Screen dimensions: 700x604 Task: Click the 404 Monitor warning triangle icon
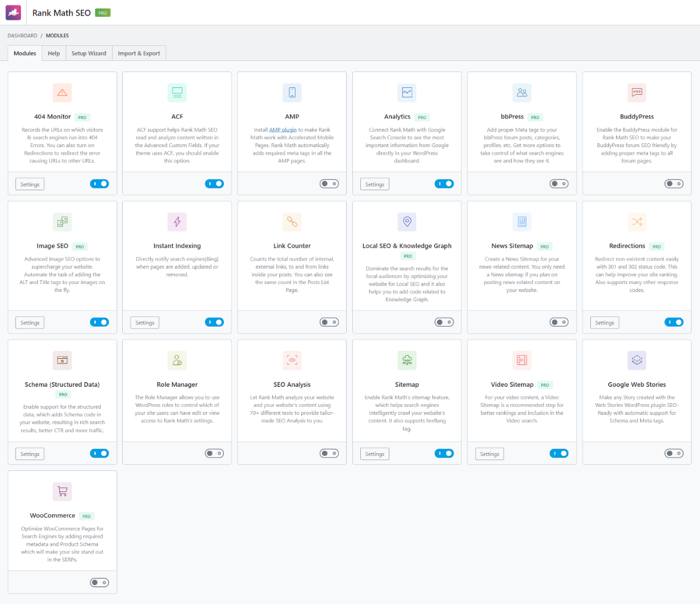point(62,93)
